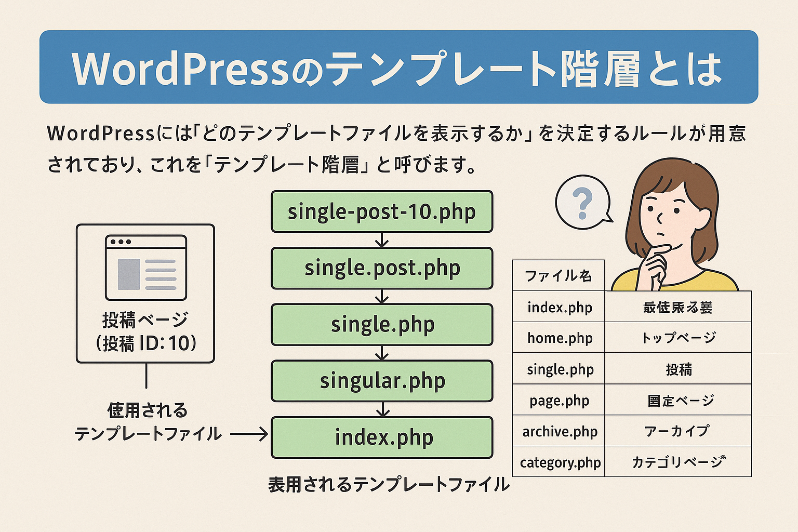
Task: Click the カテゴリページ table cell
Action: 678,461
